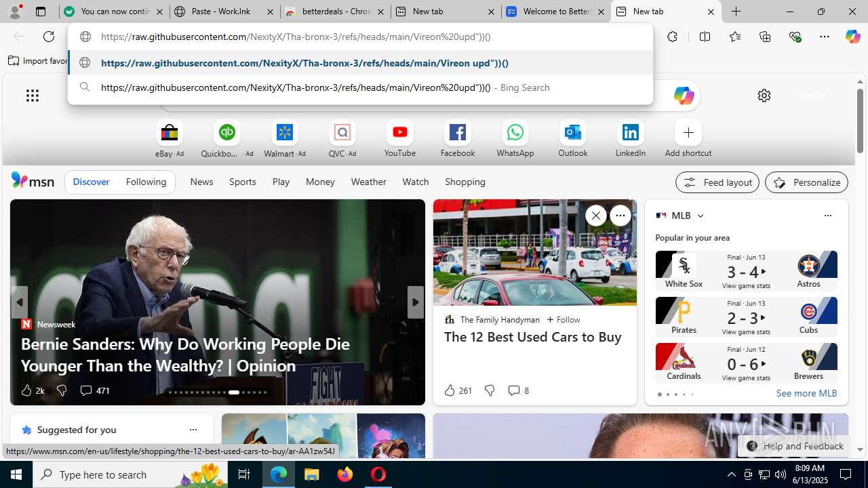Open the Quickbooks shortcut
Viewport: 868px width, 488px height.
[x=226, y=139]
